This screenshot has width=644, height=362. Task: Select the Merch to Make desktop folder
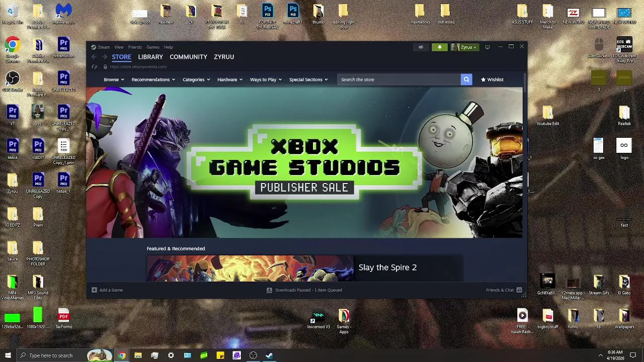tap(548, 17)
